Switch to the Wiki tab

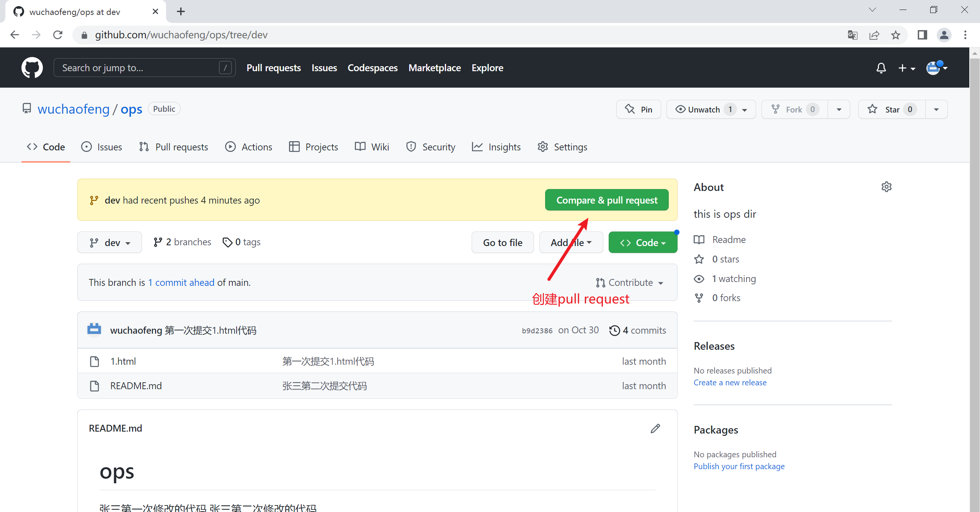click(x=372, y=147)
